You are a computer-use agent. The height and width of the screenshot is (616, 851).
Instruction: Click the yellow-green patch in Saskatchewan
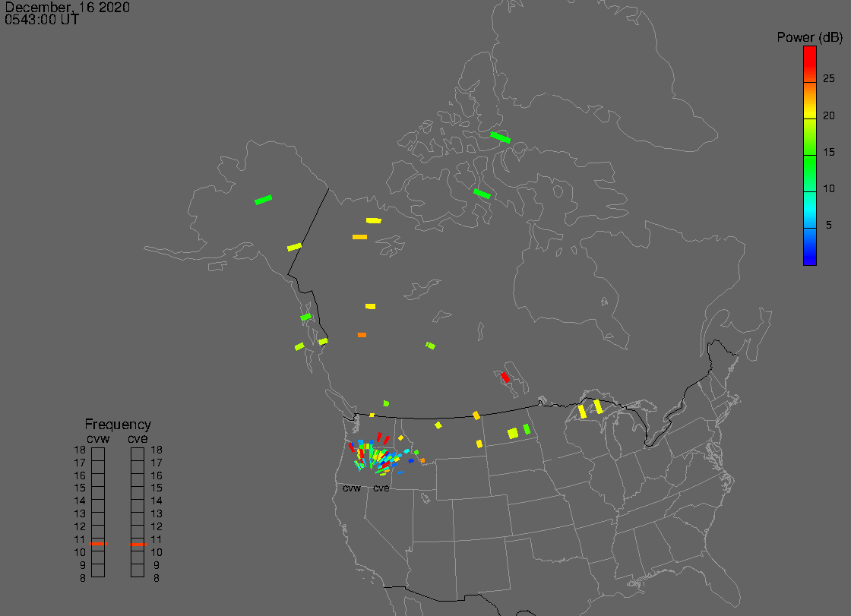(430, 345)
